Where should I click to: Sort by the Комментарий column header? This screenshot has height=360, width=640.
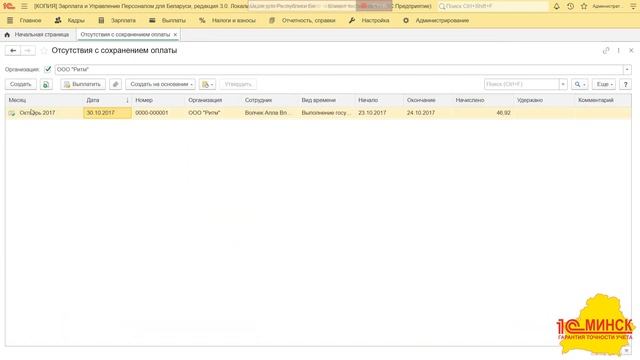tap(602, 100)
